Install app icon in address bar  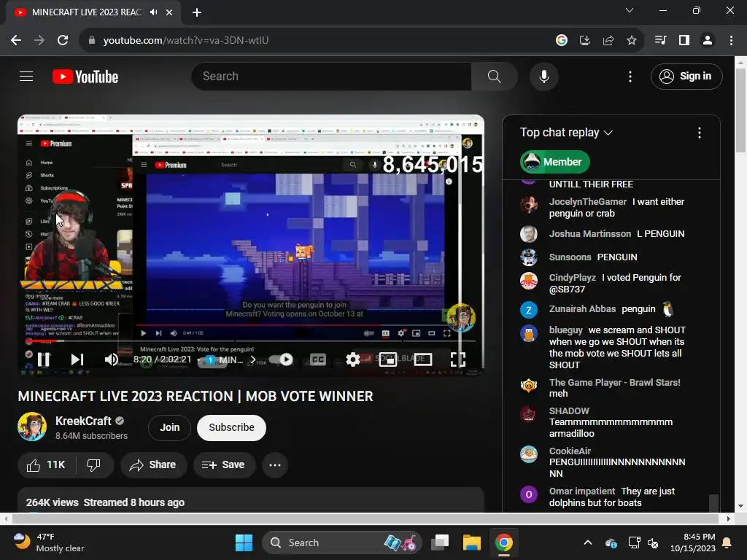click(585, 41)
